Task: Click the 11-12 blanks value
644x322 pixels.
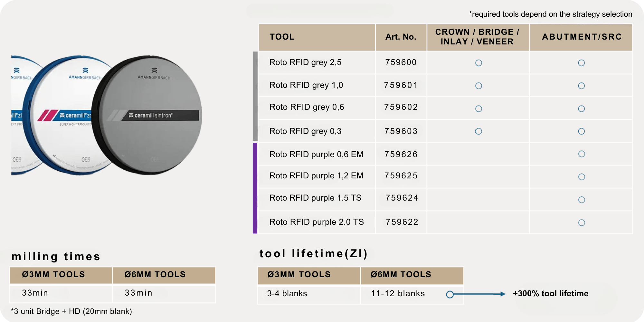Action: coord(398,293)
